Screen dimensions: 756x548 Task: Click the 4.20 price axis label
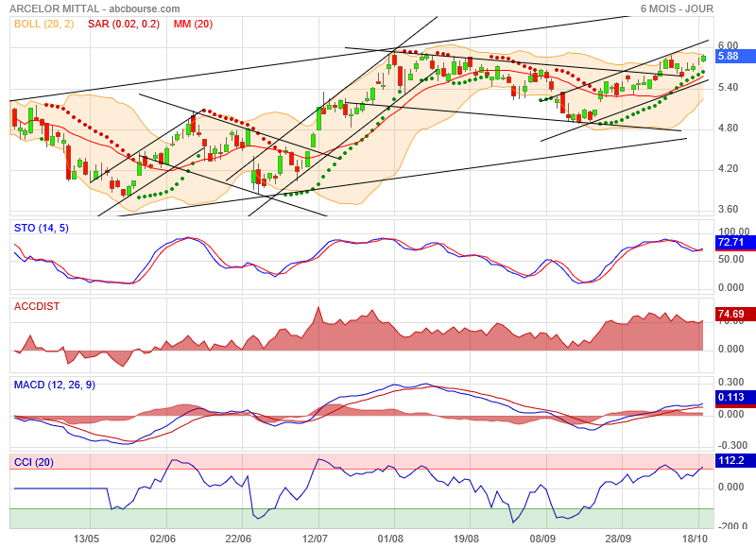pyautogui.click(x=728, y=168)
